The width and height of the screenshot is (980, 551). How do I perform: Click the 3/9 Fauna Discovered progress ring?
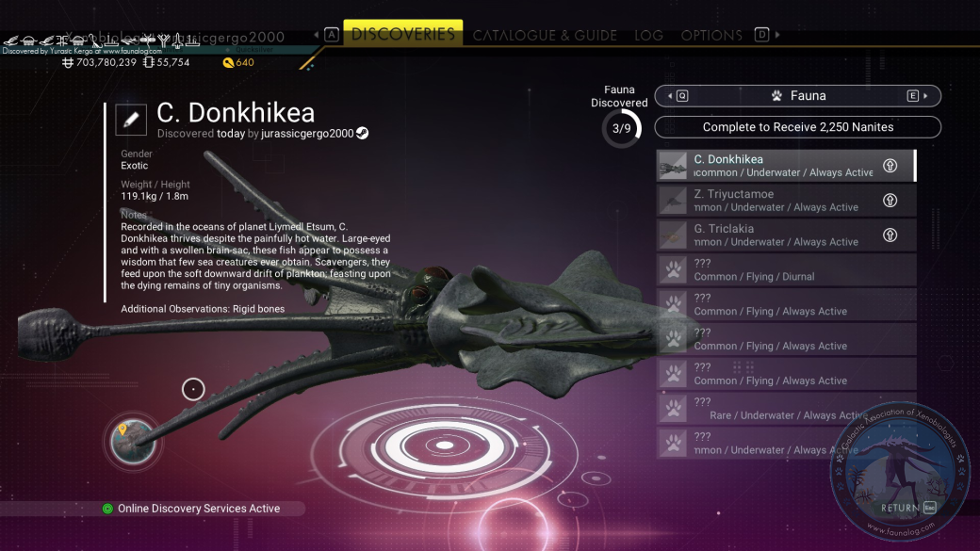pyautogui.click(x=621, y=129)
